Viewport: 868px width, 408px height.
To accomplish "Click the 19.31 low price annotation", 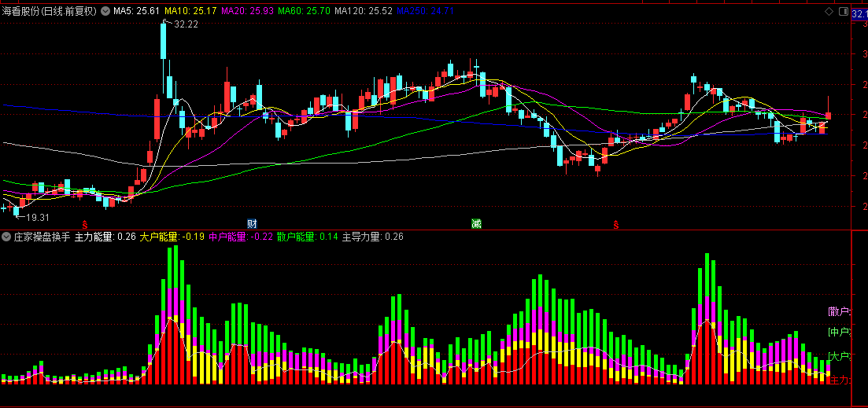I will point(39,217).
